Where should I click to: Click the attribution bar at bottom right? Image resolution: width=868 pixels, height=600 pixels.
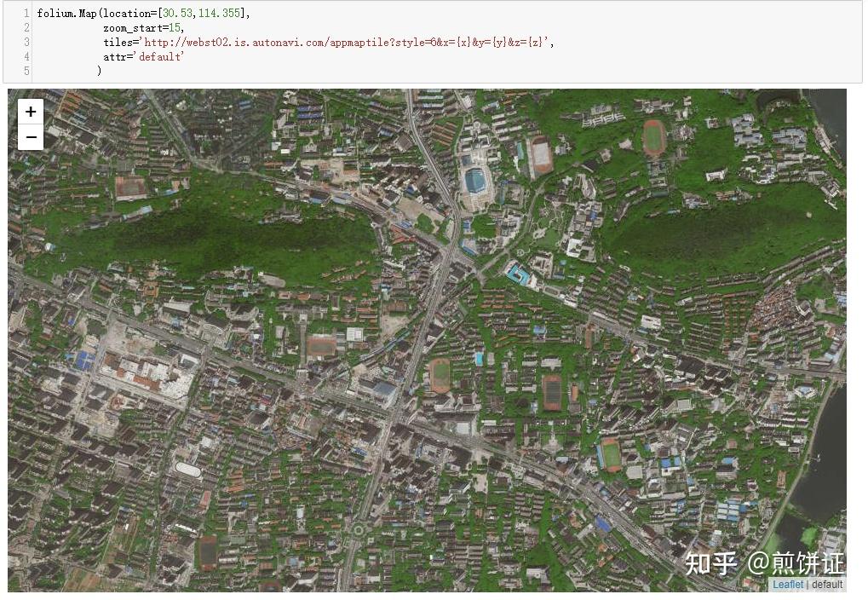pyautogui.click(x=805, y=585)
